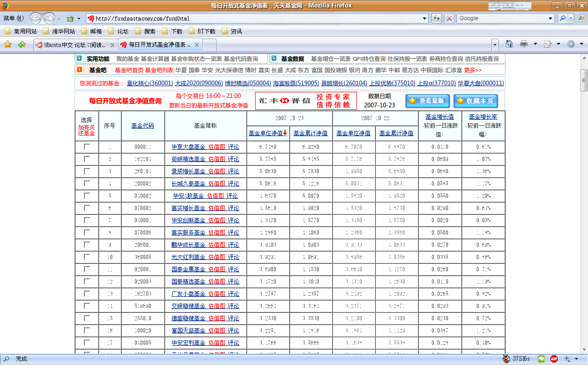The image size is (588, 365).
Task: Open 论坛 bookmarks folder
Action: click(x=118, y=32)
